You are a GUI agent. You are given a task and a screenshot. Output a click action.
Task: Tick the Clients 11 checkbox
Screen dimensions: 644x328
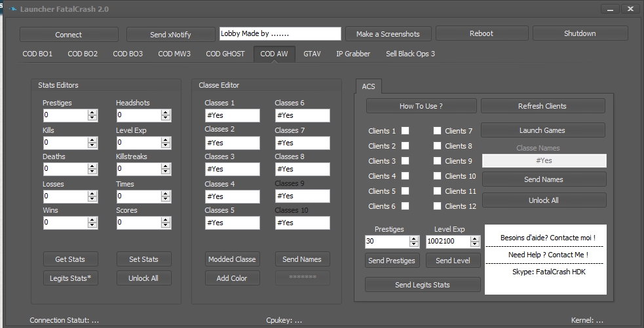tap(437, 191)
